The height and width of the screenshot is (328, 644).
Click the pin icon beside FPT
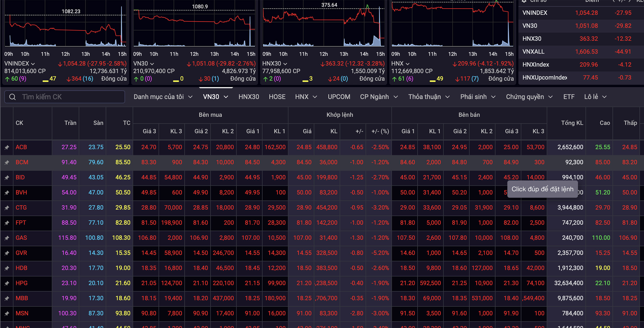point(7,223)
